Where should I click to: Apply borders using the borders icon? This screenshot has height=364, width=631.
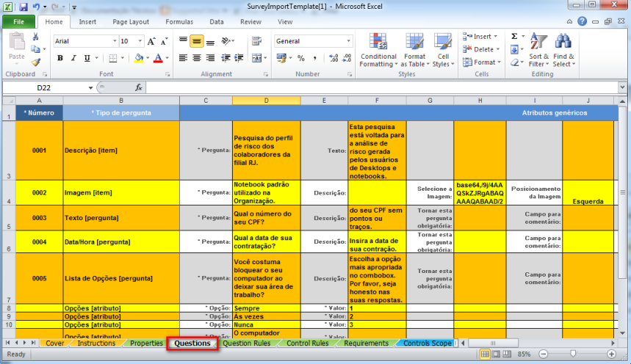click(113, 58)
